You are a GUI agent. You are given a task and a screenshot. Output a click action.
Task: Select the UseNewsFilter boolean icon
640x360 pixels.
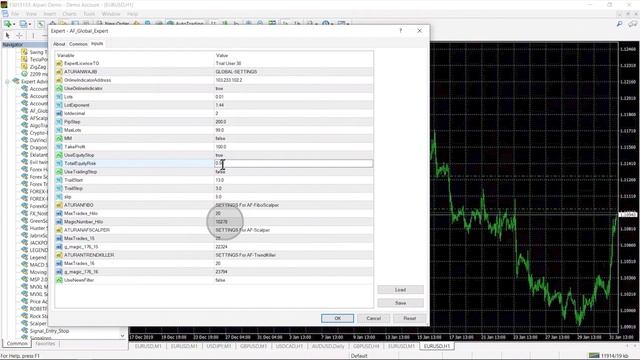coord(59,280)
